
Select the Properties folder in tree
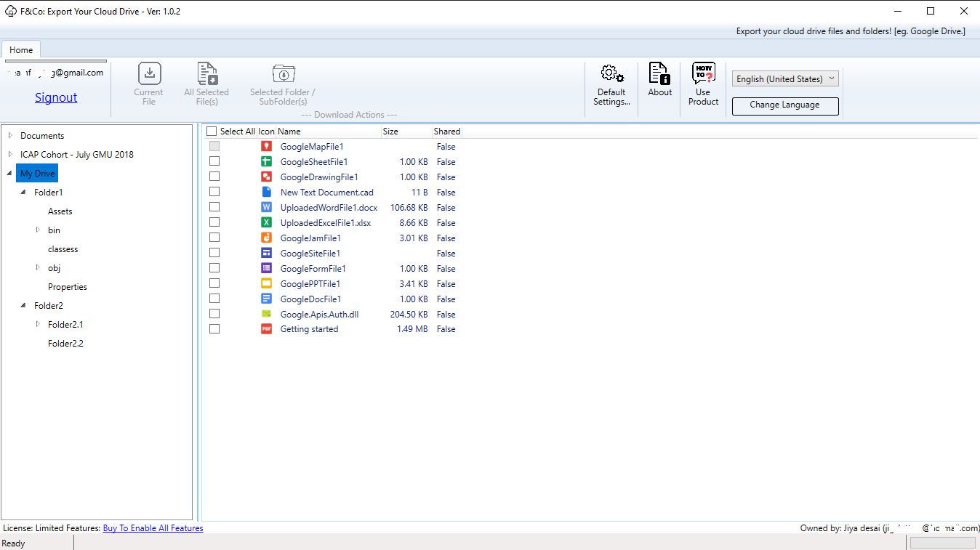[68, 287]
